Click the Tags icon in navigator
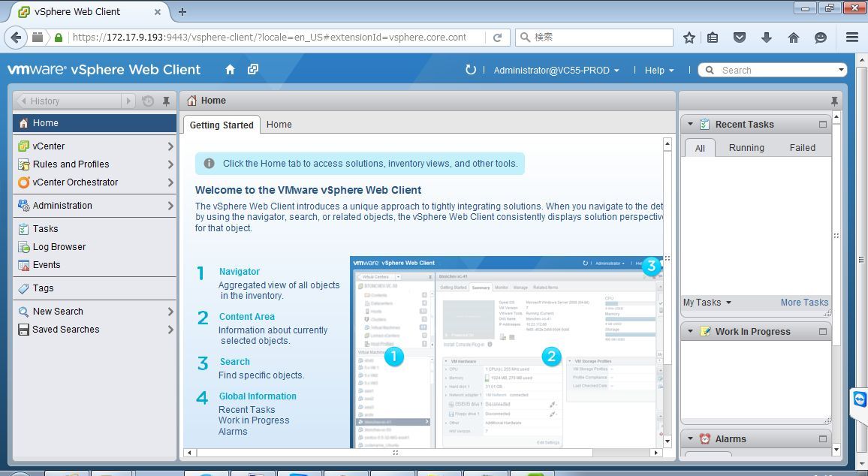 coord(23,288)
